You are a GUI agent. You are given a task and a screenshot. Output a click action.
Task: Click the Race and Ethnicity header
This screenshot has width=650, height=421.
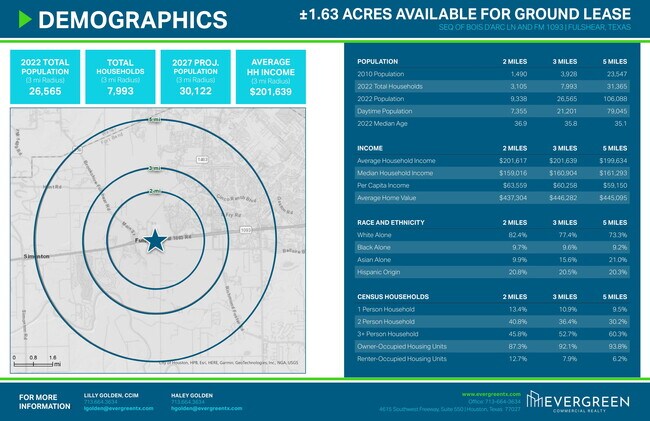(x=390, y=220)
